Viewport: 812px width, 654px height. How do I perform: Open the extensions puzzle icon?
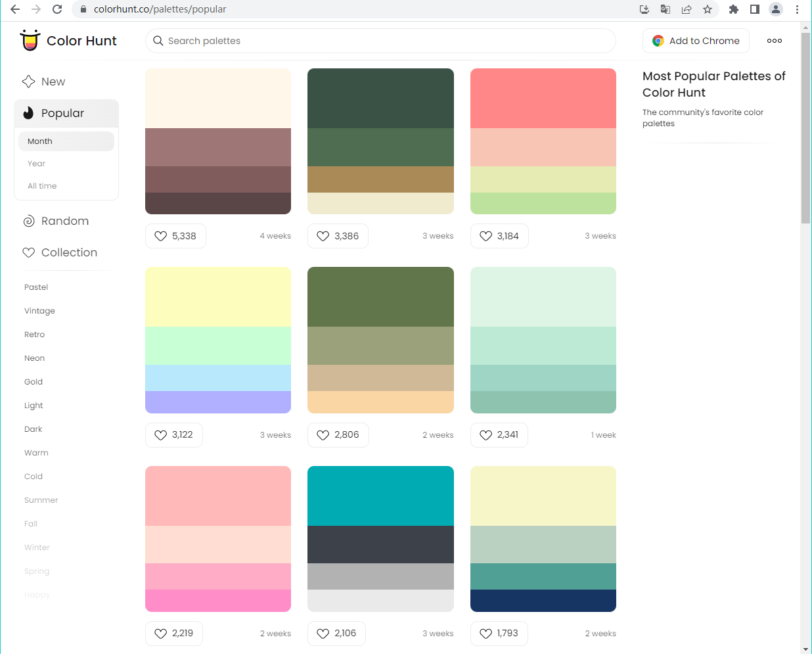734,9
